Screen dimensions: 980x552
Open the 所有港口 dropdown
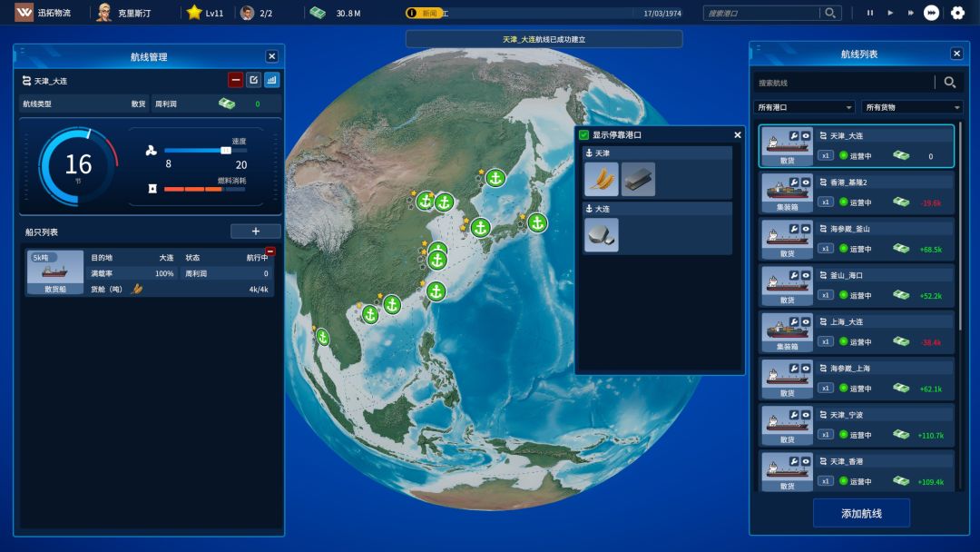(804, 107)
